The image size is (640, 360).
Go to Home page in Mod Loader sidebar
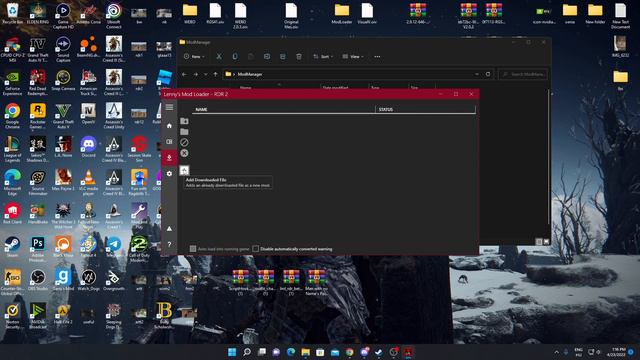coord(169,126)
